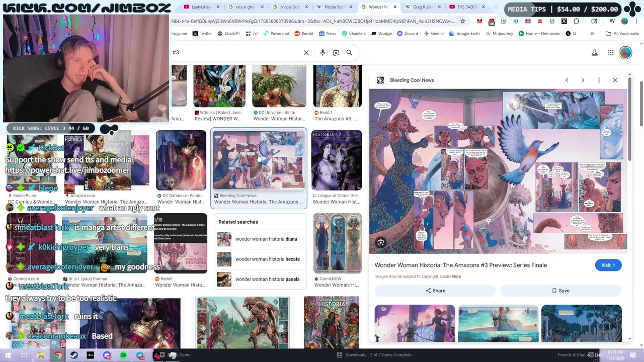
Task: Select related search historia panels
Action: coord(261,279)
